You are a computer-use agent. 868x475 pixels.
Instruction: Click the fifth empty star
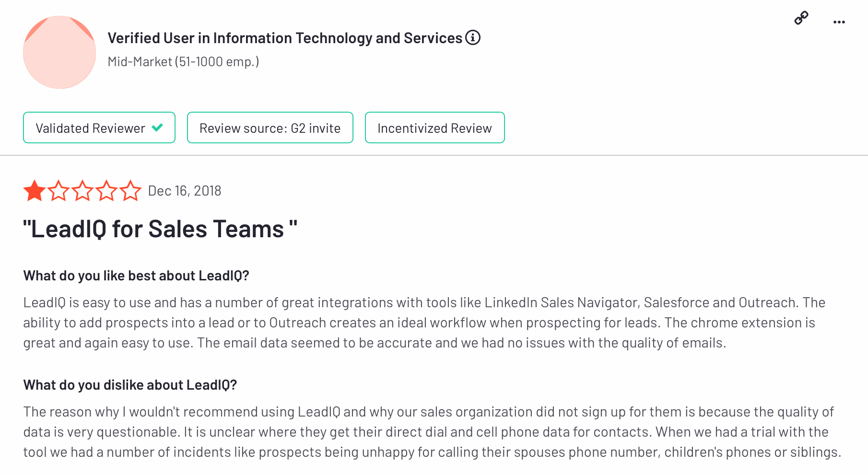click(130, 191)
